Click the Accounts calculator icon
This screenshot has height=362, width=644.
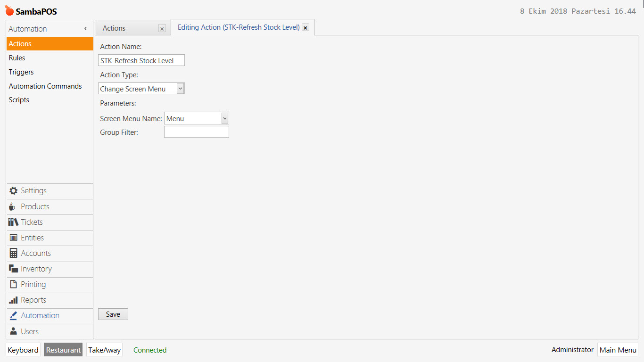[x=13, y=253]
